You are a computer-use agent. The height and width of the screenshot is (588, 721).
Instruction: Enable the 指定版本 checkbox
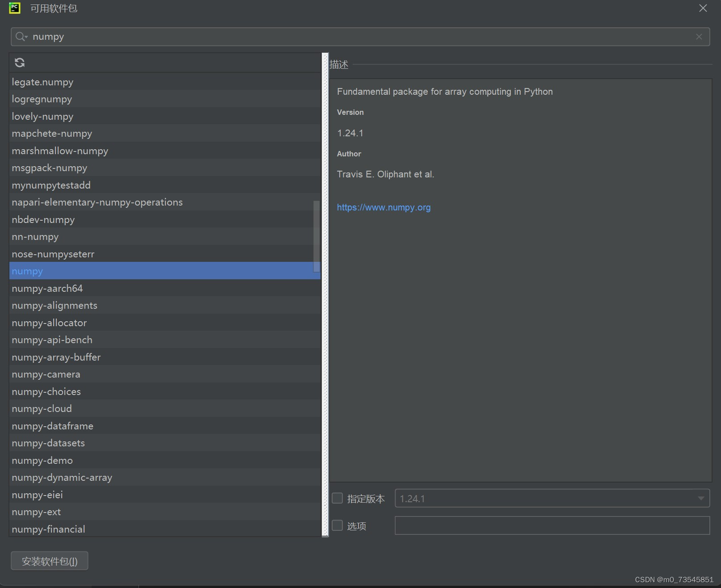tap(337, 498)
